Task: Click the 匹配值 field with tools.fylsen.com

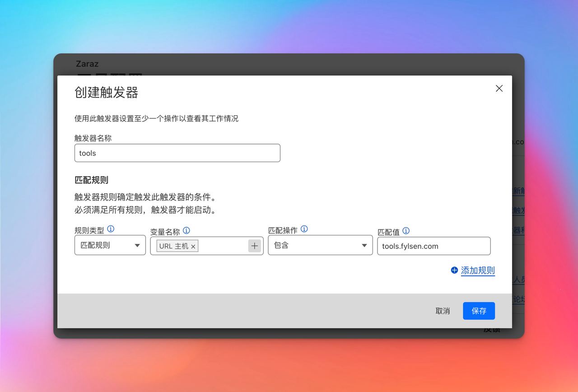Action: pyautogui.click(x=433, y=246)
